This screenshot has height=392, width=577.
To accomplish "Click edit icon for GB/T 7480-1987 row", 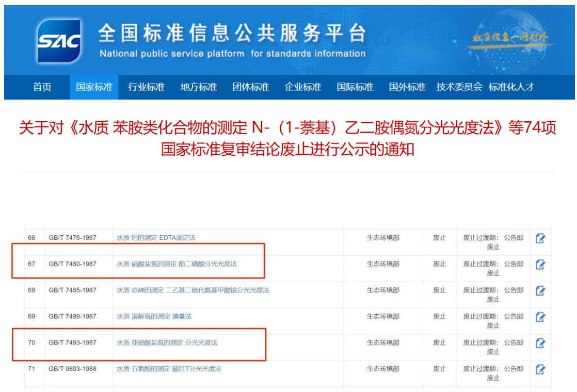I will click(x=540, y=265).
